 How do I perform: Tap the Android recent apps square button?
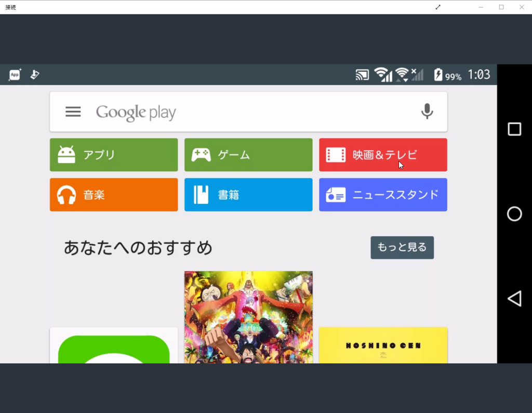pos(514,129)
